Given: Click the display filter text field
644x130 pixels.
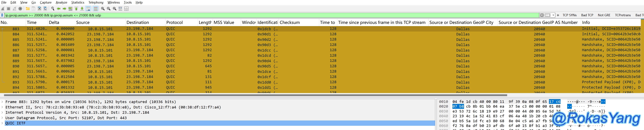Looking at the screenshot, I should pos(250,15).
